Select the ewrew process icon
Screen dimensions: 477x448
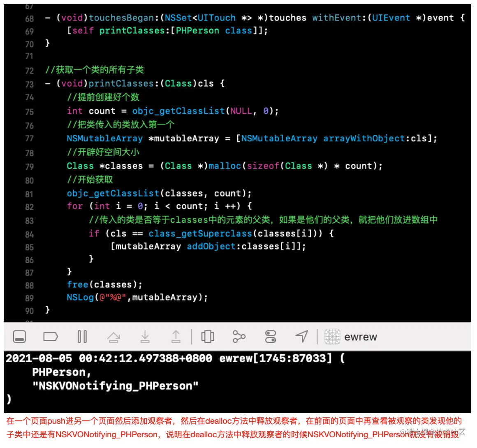point(332,337)
